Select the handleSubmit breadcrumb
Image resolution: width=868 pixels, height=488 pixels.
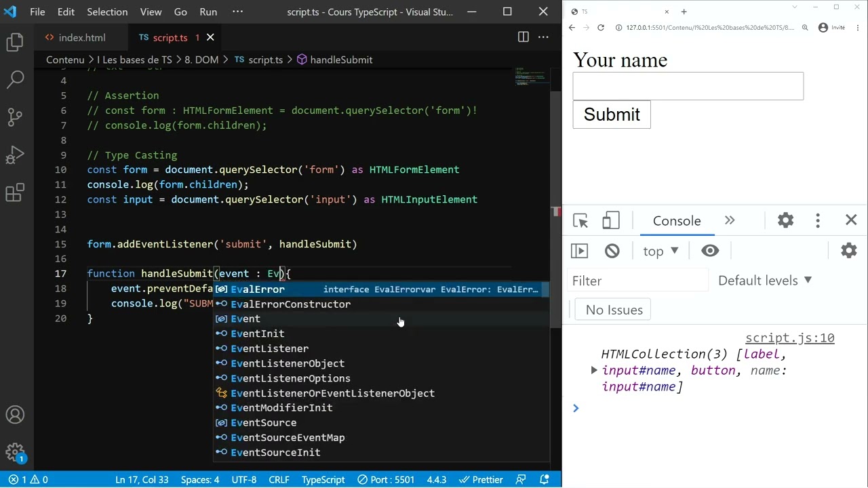tap(334, 60)
